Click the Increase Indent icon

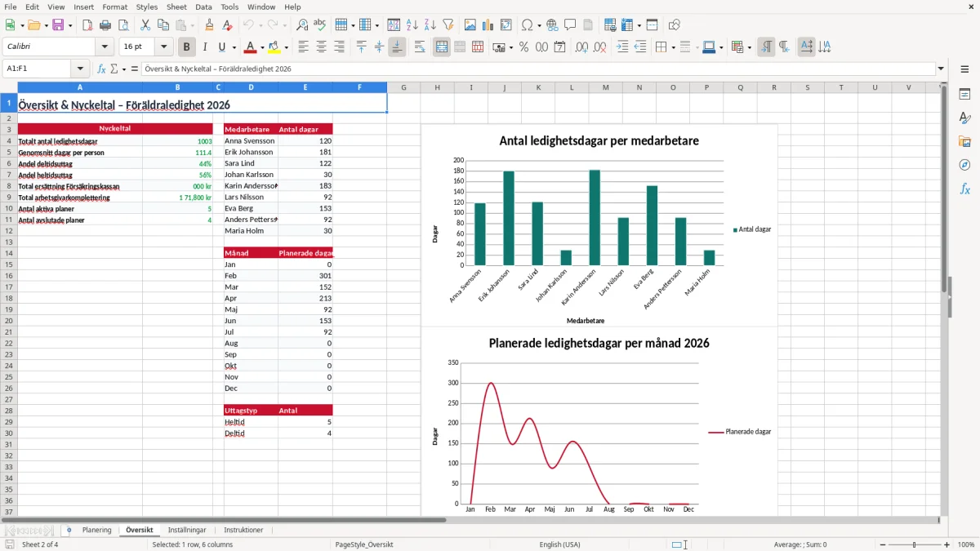(622, 47)
